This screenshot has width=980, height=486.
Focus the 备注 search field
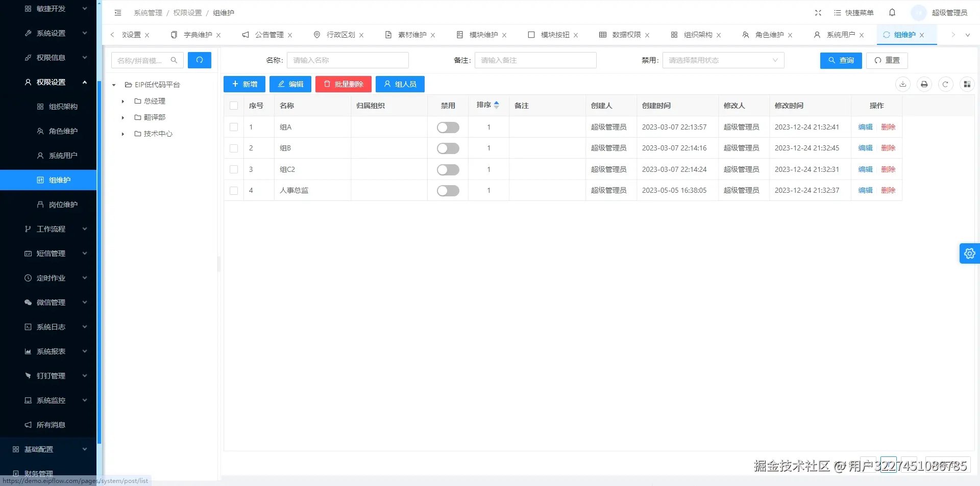(535, 60)
